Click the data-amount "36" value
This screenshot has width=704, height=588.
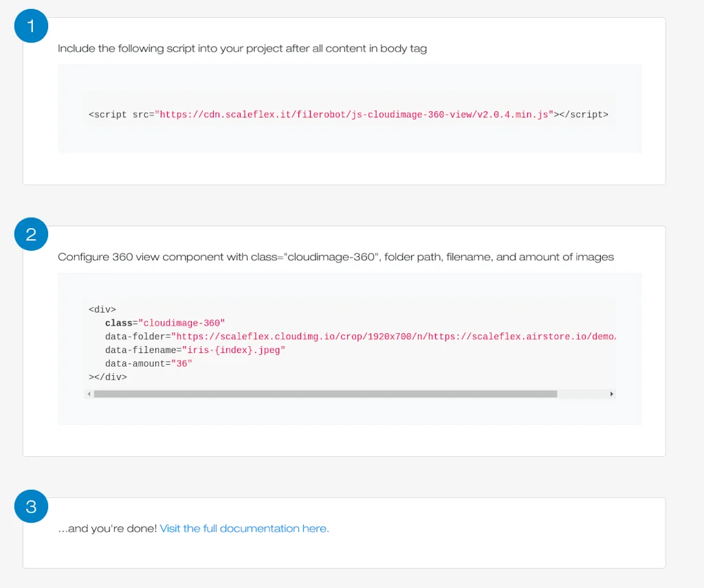pos(181,364)
